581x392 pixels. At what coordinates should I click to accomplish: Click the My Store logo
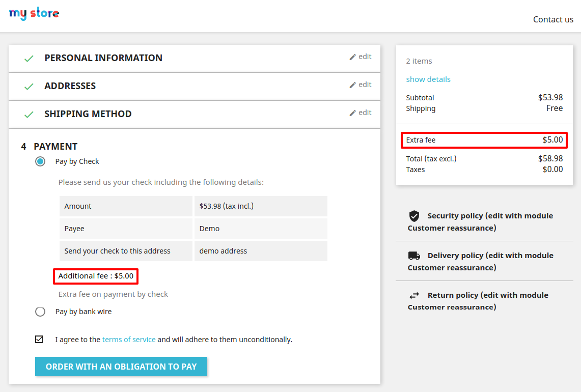34,14
